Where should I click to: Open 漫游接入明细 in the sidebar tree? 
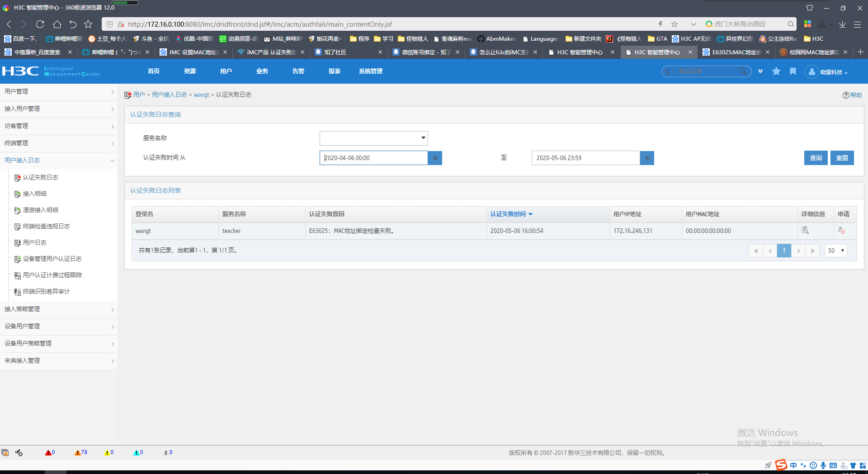pos(41,210)
